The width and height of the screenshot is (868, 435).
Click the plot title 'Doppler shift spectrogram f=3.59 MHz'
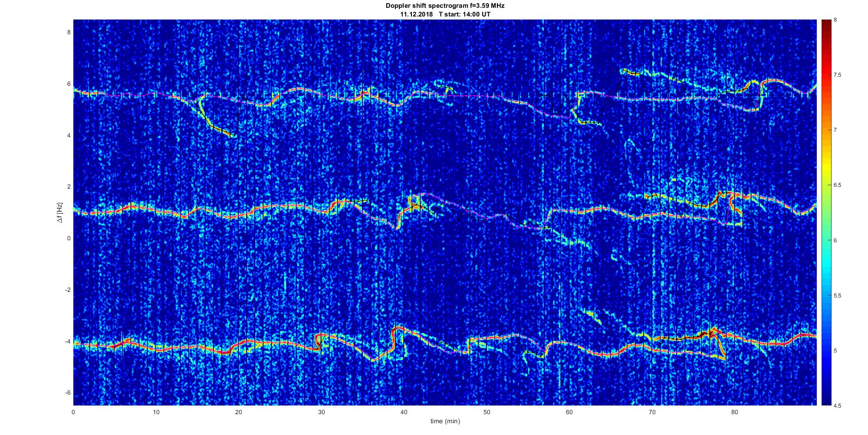[x=445, y=6]
